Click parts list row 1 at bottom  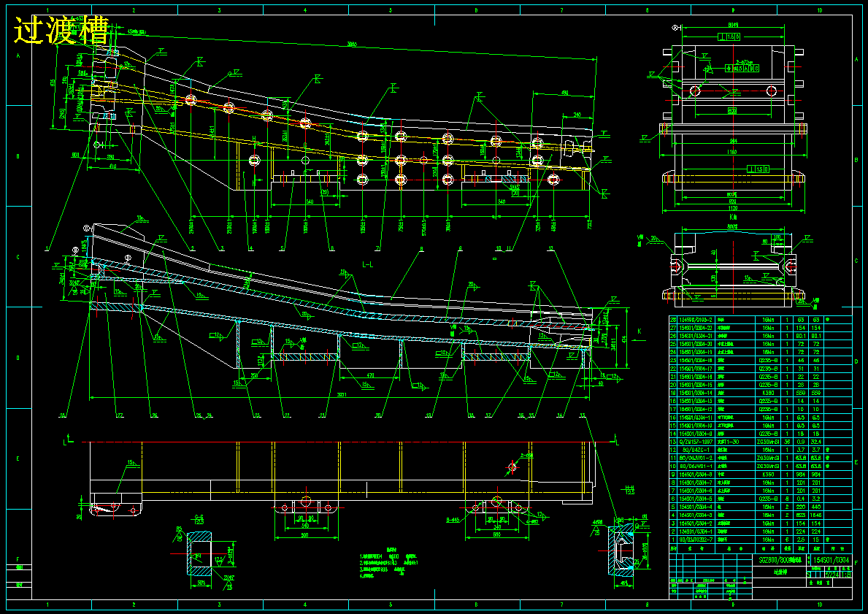[761, 540]
